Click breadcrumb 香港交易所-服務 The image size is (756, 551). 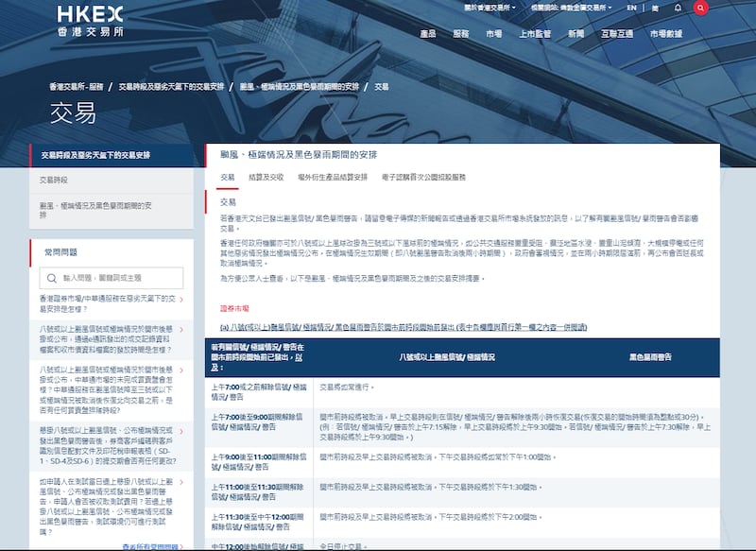pos(77,87)
